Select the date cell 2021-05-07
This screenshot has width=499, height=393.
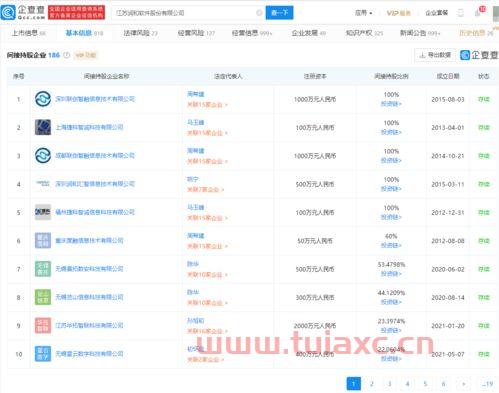(x=448, y=354)
